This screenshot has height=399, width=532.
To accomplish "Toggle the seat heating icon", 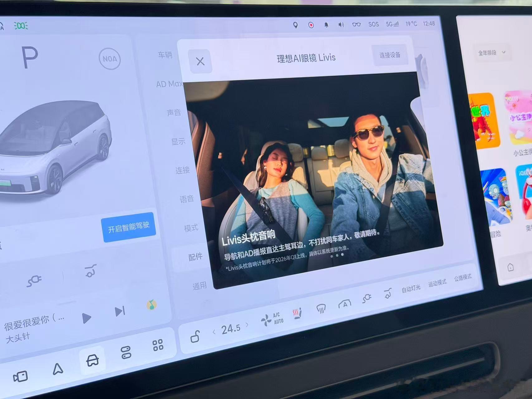I will 297,314.
